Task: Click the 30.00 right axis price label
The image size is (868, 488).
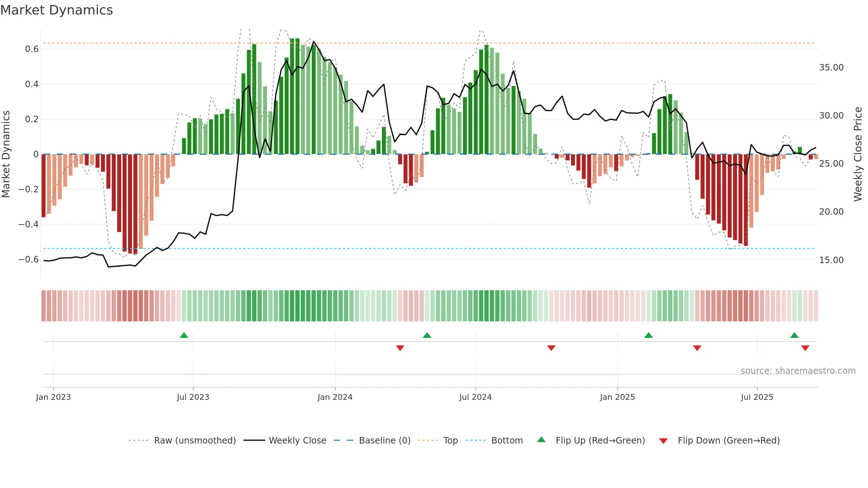Action: click(831, 116)
